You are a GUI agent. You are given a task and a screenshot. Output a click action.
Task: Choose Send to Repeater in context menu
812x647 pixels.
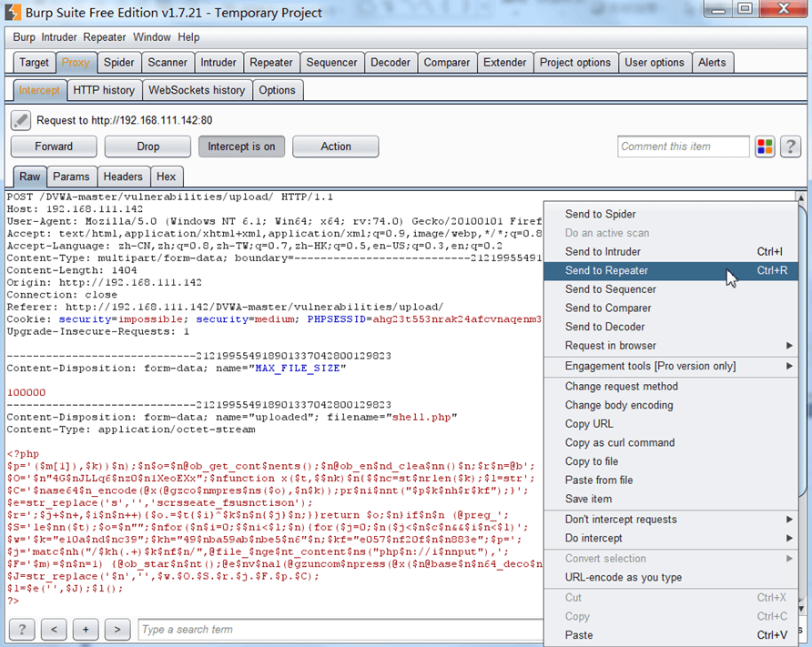coord(671,270)
